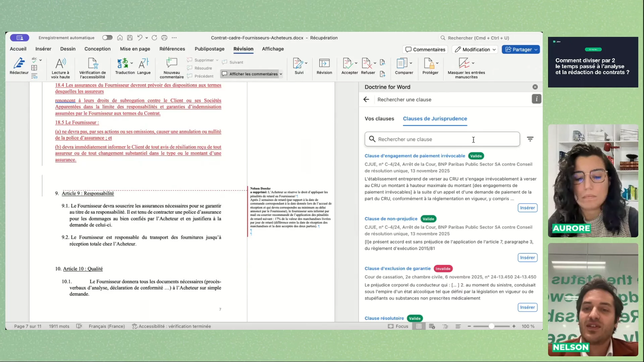
Task: Toggle Focus mode in status bar
Action: coord(398,326)
